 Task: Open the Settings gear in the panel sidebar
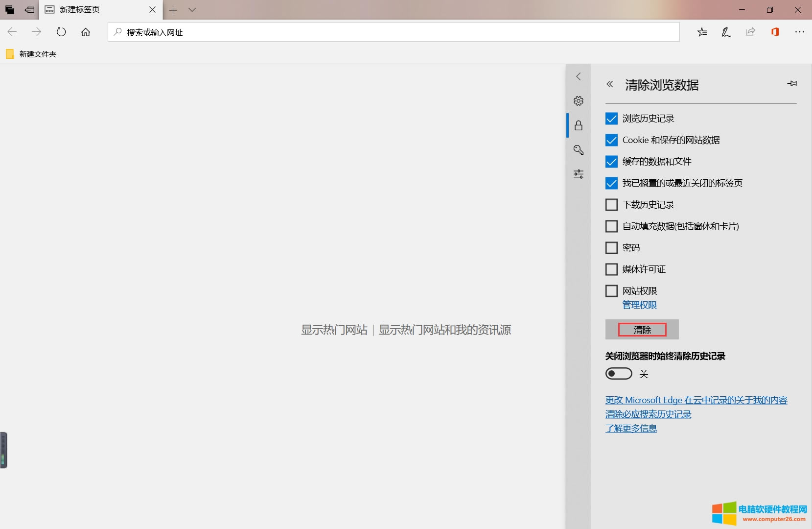579,100
